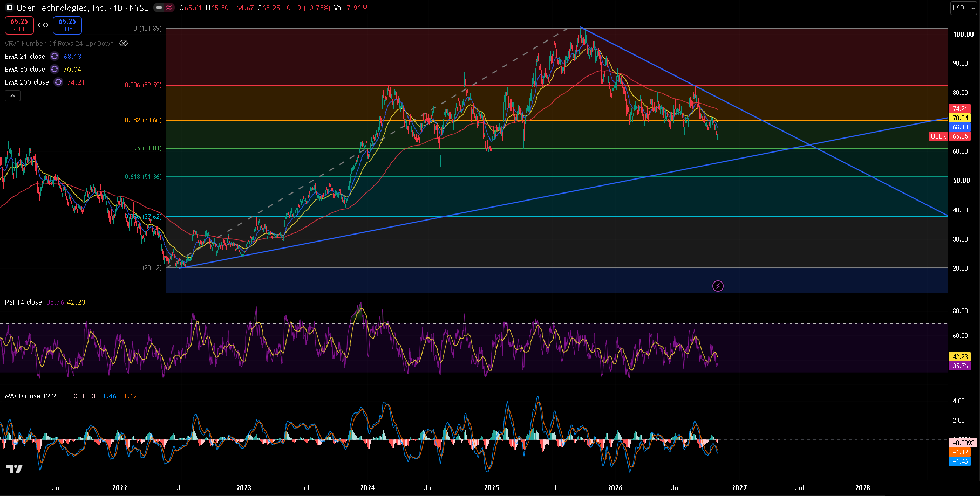Click the TradingView logo in bottom-left corner

click(15, 469)
